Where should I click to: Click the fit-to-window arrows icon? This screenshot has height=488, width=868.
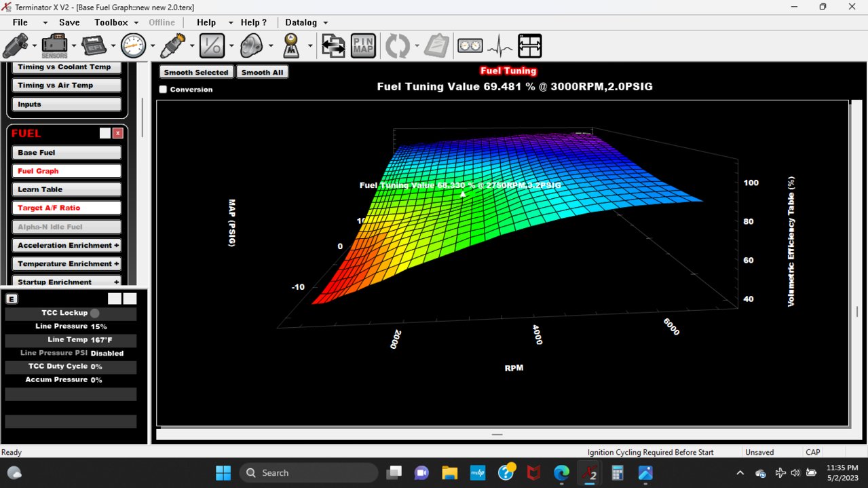(x=530, y=46)
